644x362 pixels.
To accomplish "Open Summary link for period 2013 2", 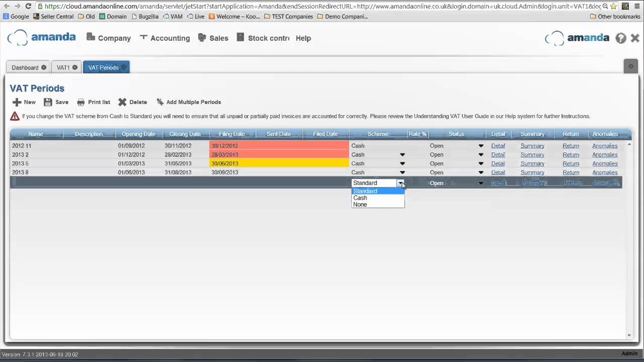I will tap(532, 155).
